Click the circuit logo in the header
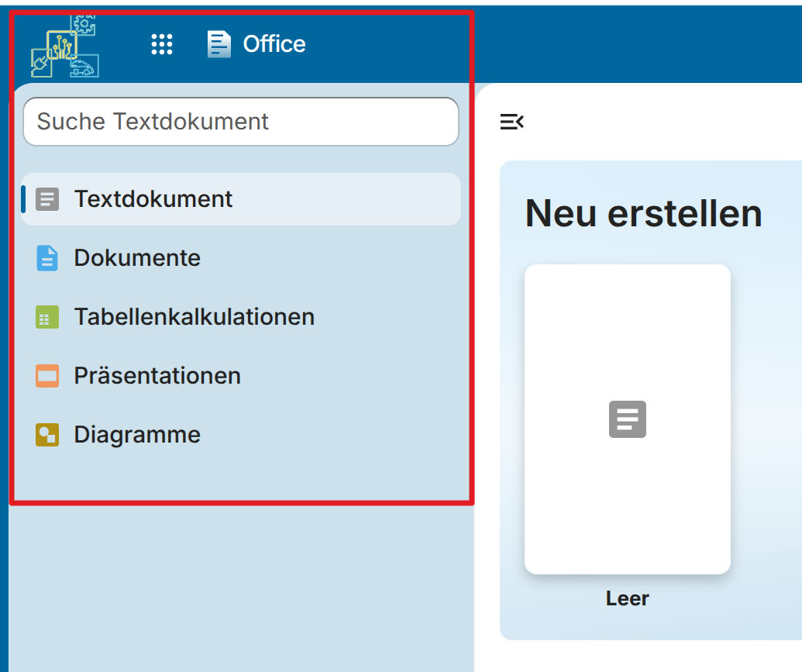The height and width of the screenshot is (672, 802). [x=65, y=46]
